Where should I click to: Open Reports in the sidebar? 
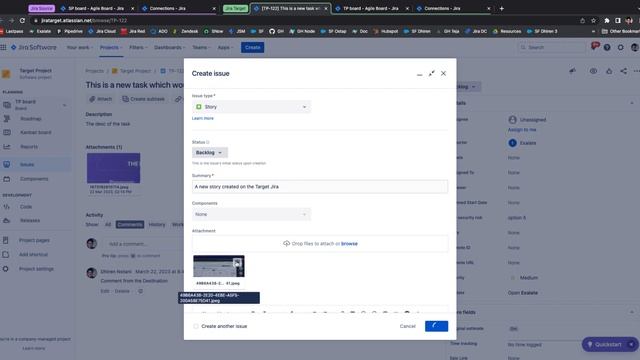(x=29, y=147)
